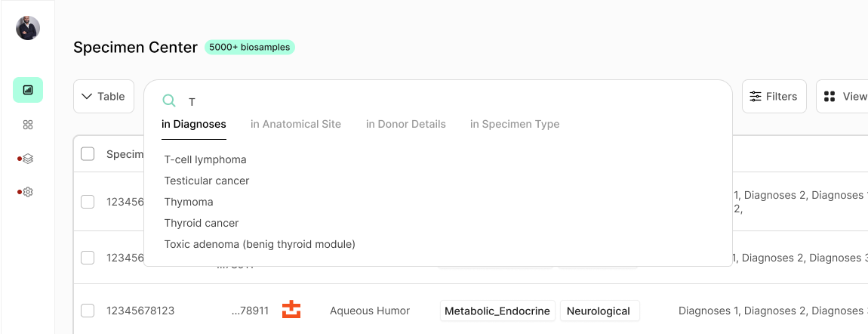
Task: Click the orange source logo icon
Action: (291, 310)
